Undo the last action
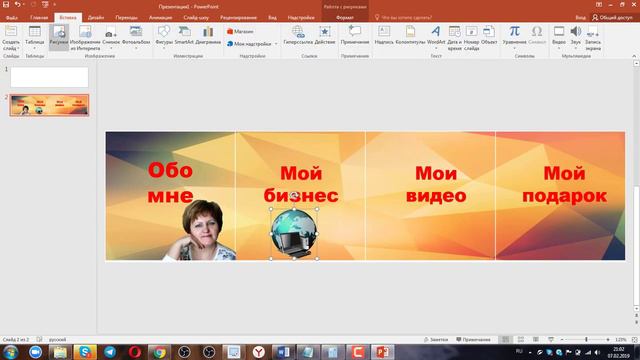 tap(17, 4)
